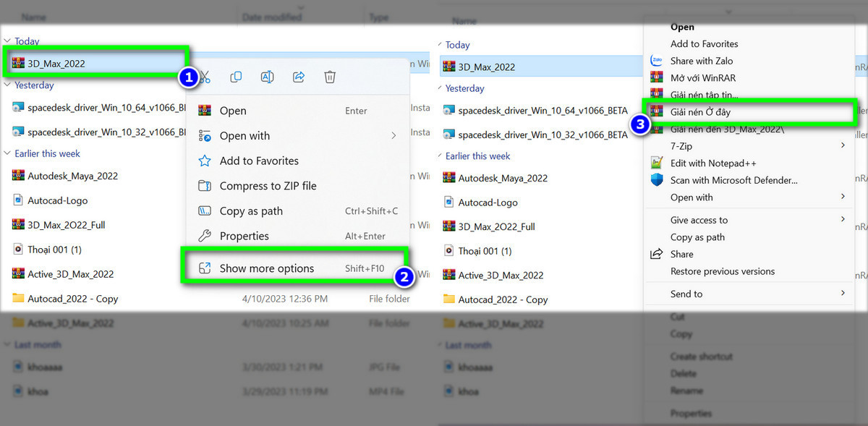Click the wrench icon beside Properties
Screen dimensions: 868x426
point(205,236)
